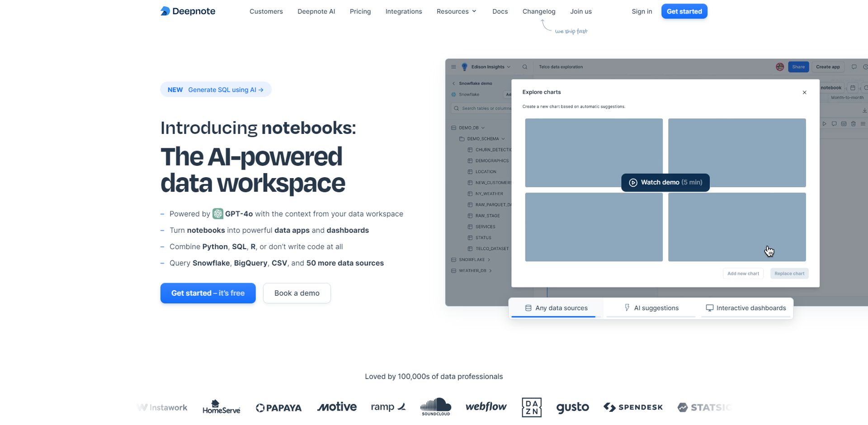Click the block comment icon next to run

(x=834, y=124)
